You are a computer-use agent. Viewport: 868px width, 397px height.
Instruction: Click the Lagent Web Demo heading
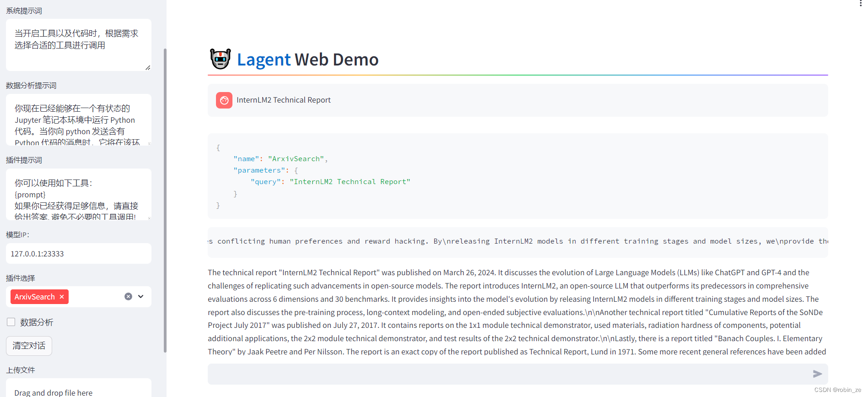(x=307, y=60)
